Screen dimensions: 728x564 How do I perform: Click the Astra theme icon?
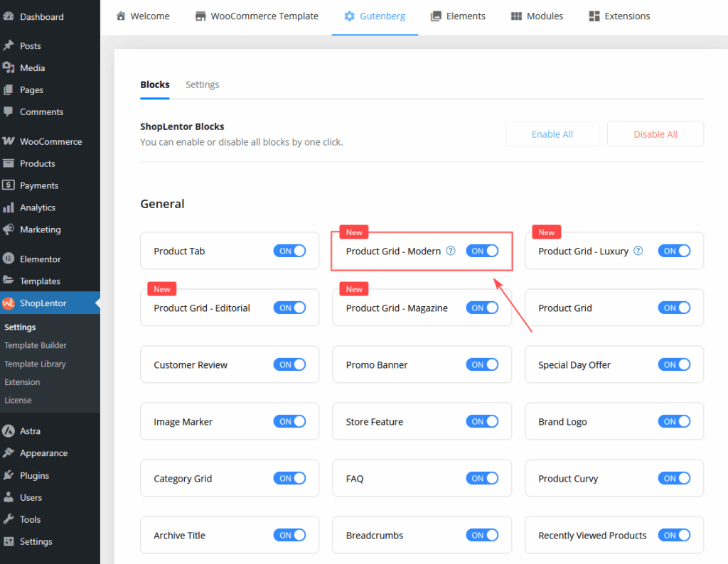pyautogui.click(x=9, y=431)
